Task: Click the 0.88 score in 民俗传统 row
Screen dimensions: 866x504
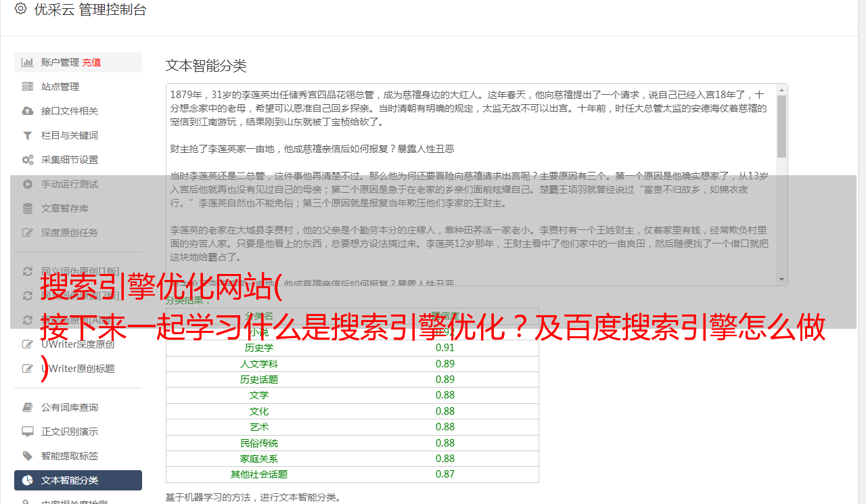Action: click(445, 443)
